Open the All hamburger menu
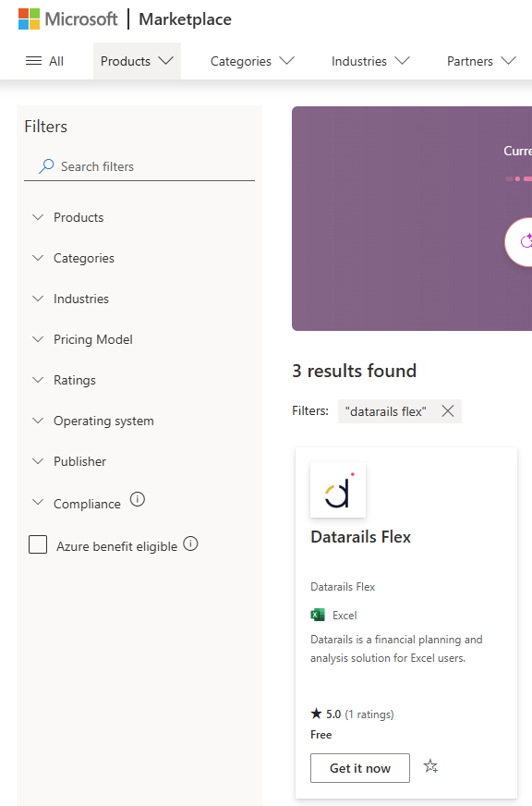This screenshot has width=532, height=806. click(44, 61)
